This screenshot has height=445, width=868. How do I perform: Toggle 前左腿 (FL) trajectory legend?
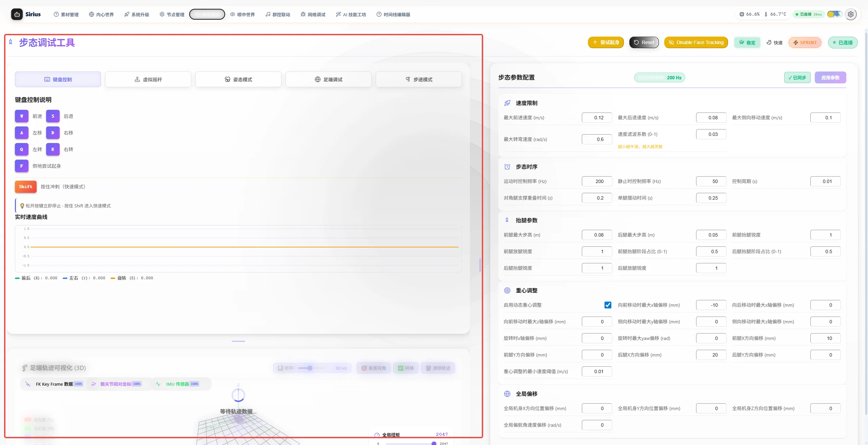39,420
